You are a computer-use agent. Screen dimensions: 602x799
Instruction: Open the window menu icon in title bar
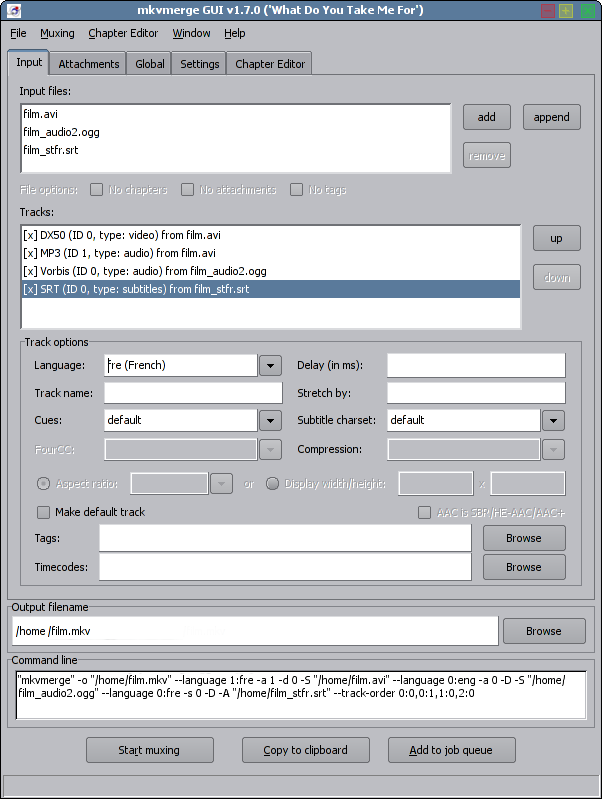coord(12,11)
